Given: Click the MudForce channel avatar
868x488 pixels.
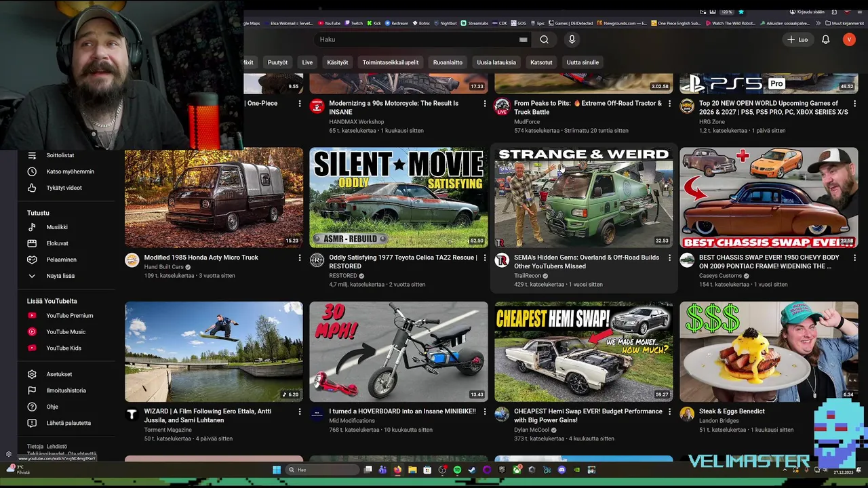Looking at the screenshot, I should pyautogui.click(x=502, y=106).
